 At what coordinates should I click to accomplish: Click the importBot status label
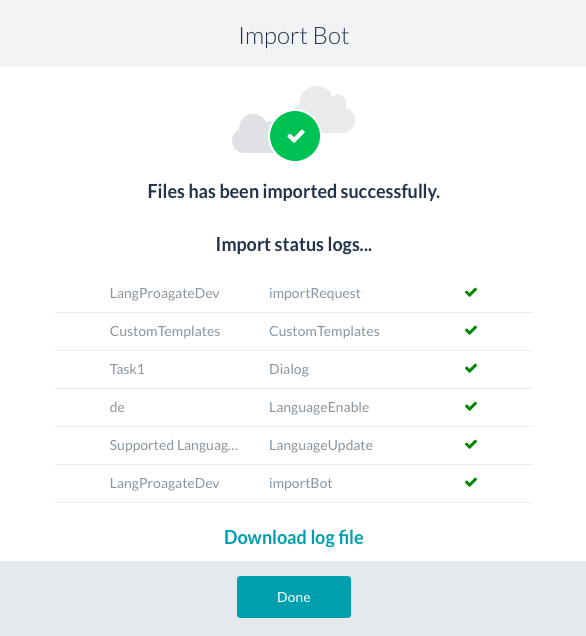click(x=301, y=483)
